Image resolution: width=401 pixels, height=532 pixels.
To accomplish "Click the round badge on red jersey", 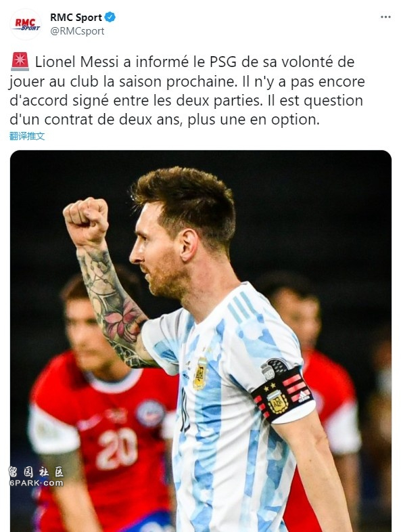I will pyautogui.click(x=151, y=414).
